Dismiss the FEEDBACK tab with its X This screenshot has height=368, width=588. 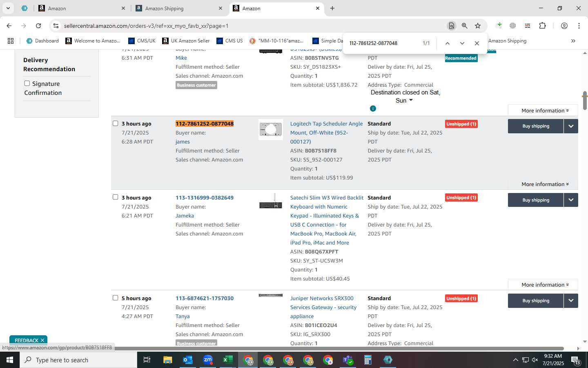pos(42,340)
